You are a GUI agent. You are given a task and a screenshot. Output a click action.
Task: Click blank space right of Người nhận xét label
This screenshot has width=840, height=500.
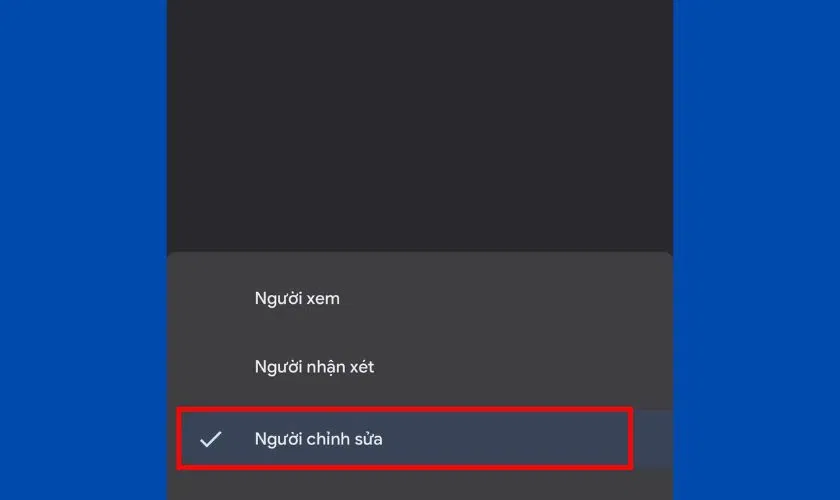point(522,367)
